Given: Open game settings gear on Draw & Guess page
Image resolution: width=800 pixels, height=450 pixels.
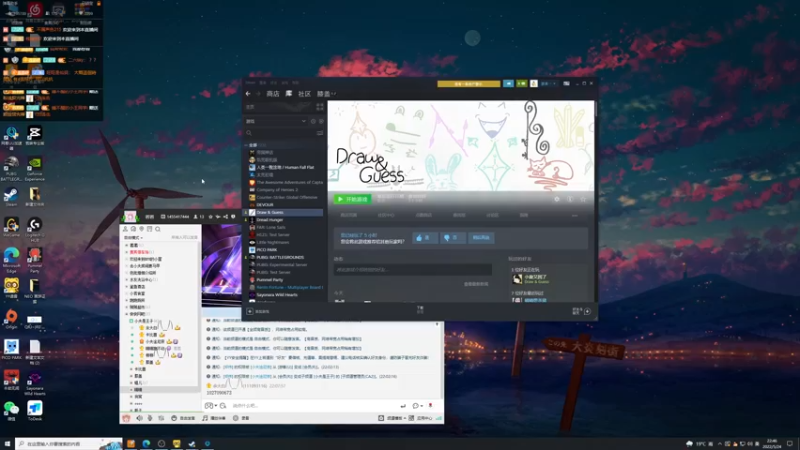Looking at the screenshot, I should pyautogui.click(x=557, y=199).
